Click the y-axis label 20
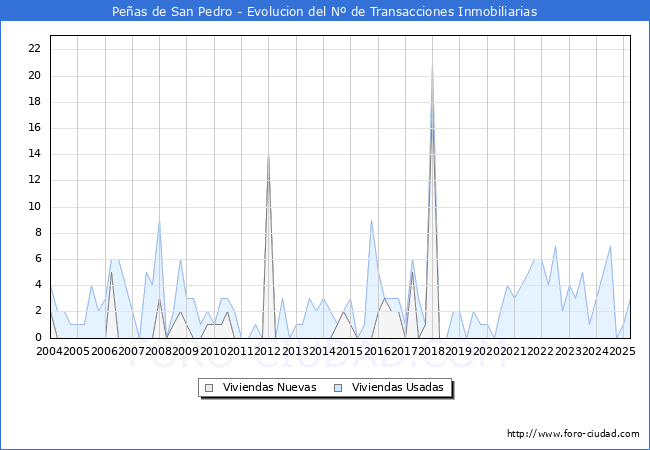Screen dimensions: 650x450 34,75
